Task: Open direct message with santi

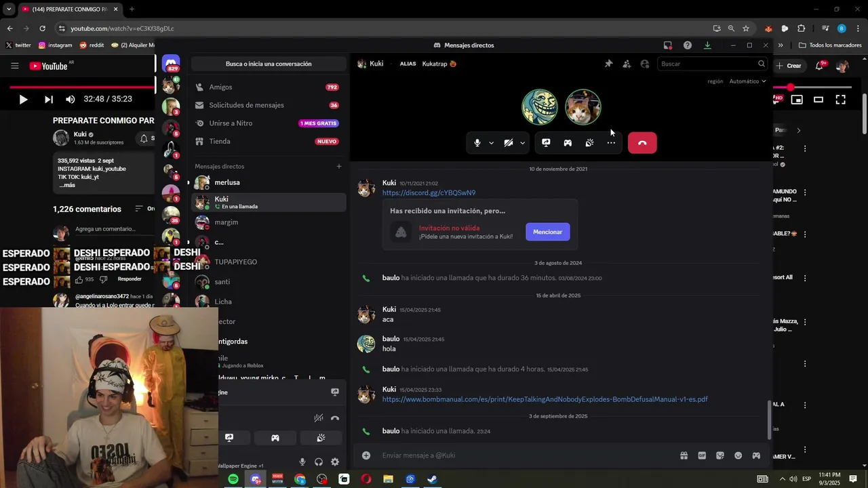Action: [x=269, y=282]
